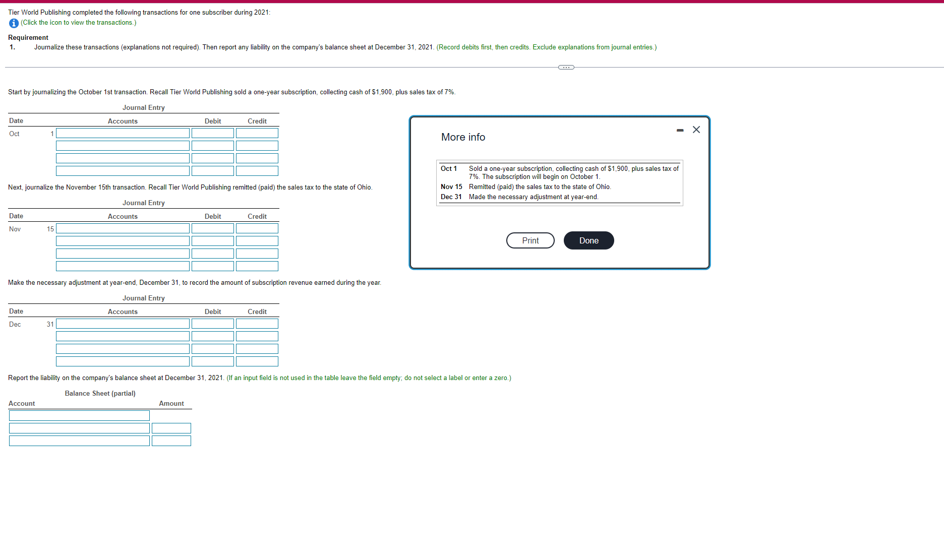
Task: Click the first Credit field for Nov 15 entry
Action: click(x=257, y=228)
